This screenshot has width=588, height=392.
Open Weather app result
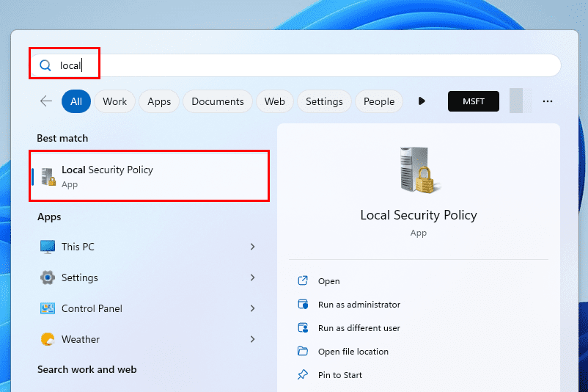(x=150, y=339)
